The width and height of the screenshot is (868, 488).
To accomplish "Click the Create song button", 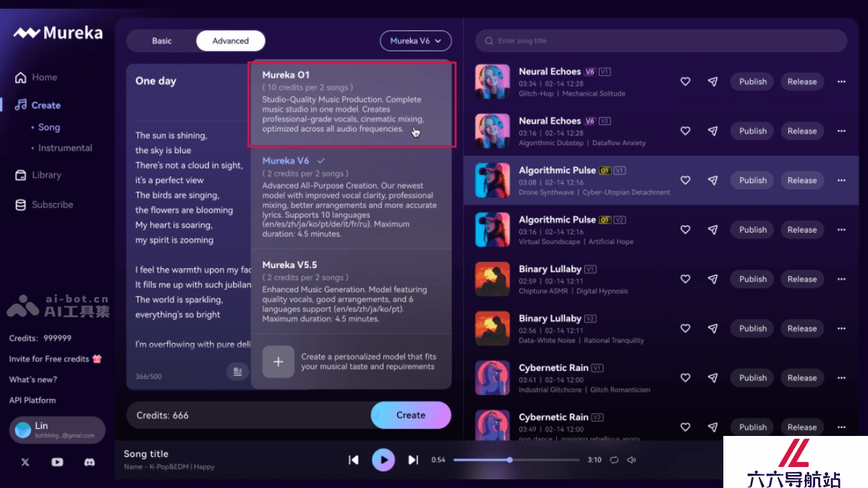I will [411, 415].
